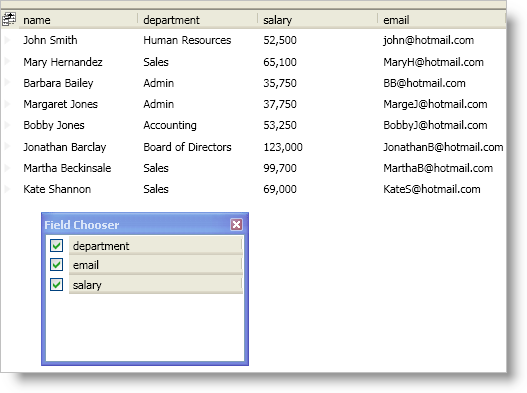Expand the Mary Hernandez row

point(7,62)
